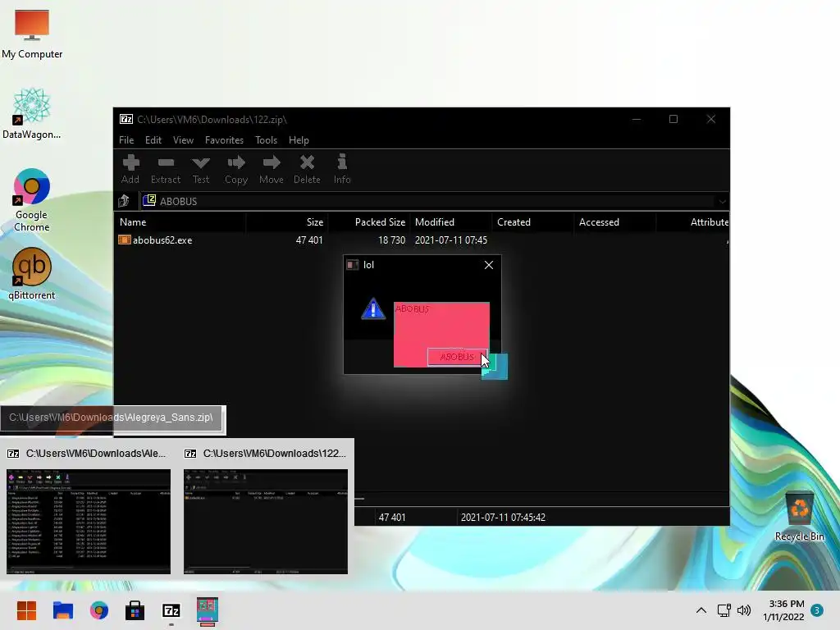Click the Extract toolbar icon
The height and width of the screenshot is (630, 840).
(166, 169)
